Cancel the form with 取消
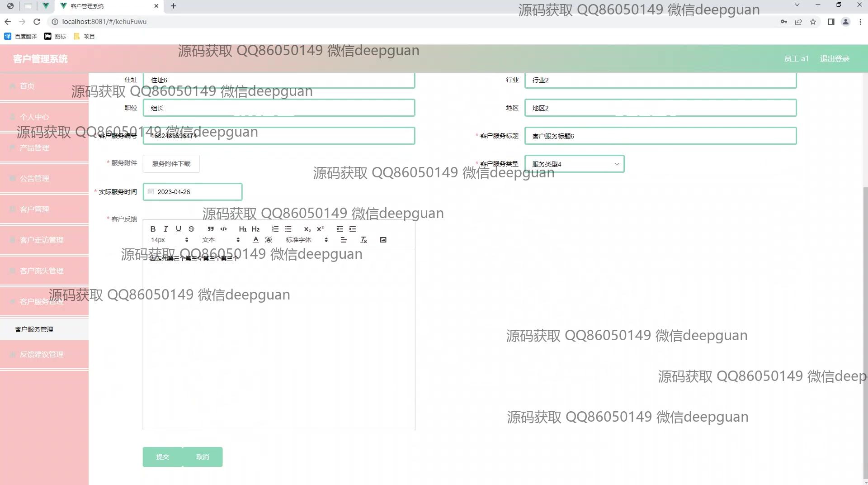Screen dimensions: 868x485 click(x=203, y=457)
